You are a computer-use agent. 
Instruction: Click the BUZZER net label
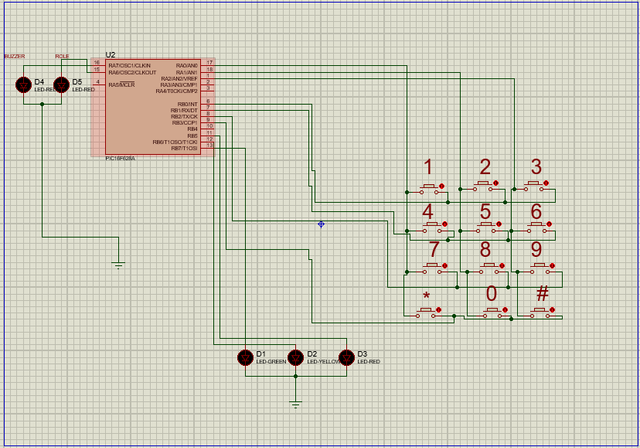(15, 56)
